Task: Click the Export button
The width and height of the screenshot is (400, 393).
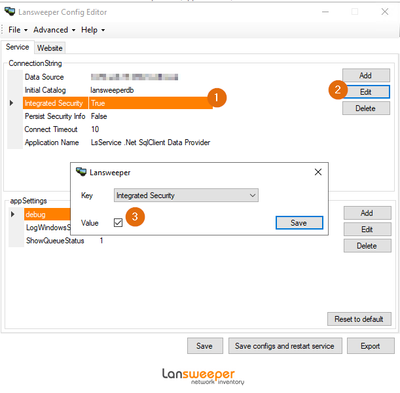Action: tap(370, 346)
